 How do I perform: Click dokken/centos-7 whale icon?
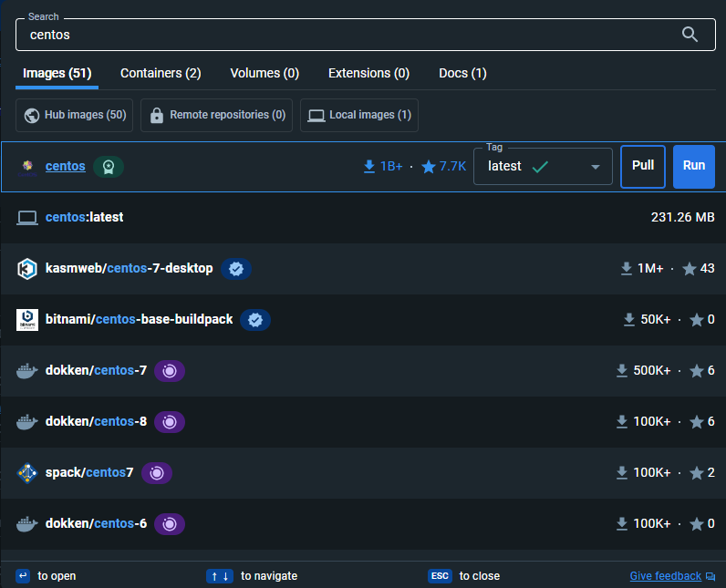(27, 370)
